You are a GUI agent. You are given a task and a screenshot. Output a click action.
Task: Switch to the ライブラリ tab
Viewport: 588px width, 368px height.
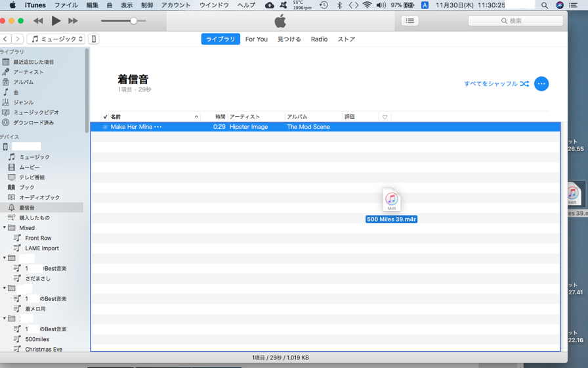(x=220, y=39)
